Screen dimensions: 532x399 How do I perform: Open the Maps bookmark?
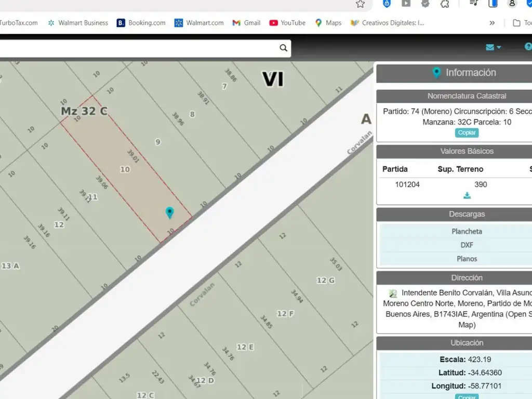point(328,23)
